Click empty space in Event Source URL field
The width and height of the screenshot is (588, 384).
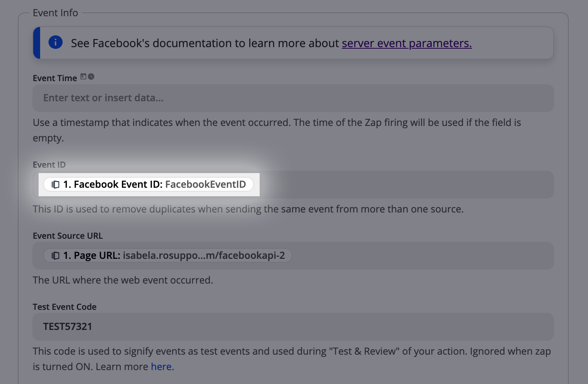pyautogui.click(x=422, y=256)
